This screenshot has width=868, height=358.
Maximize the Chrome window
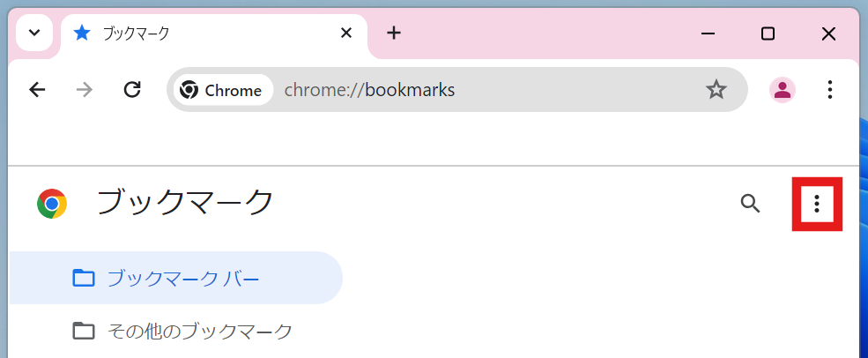click(768, 34)
